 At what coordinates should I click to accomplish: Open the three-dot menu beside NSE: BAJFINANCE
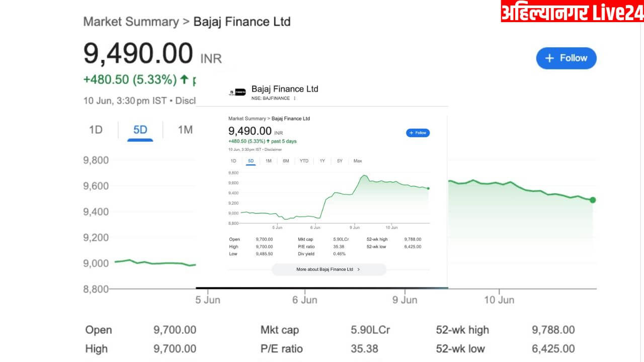point(294,98)
